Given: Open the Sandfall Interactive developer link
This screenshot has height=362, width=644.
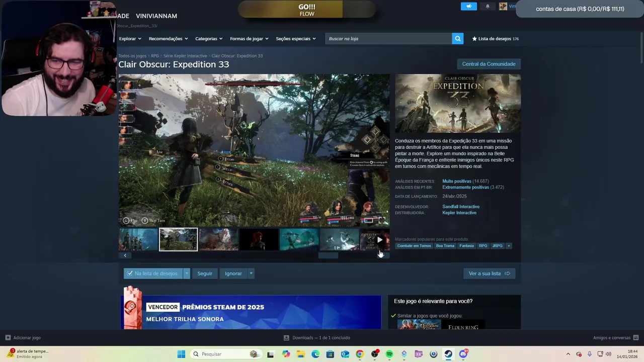Looking at the screenshot, I should coord(461,207).
